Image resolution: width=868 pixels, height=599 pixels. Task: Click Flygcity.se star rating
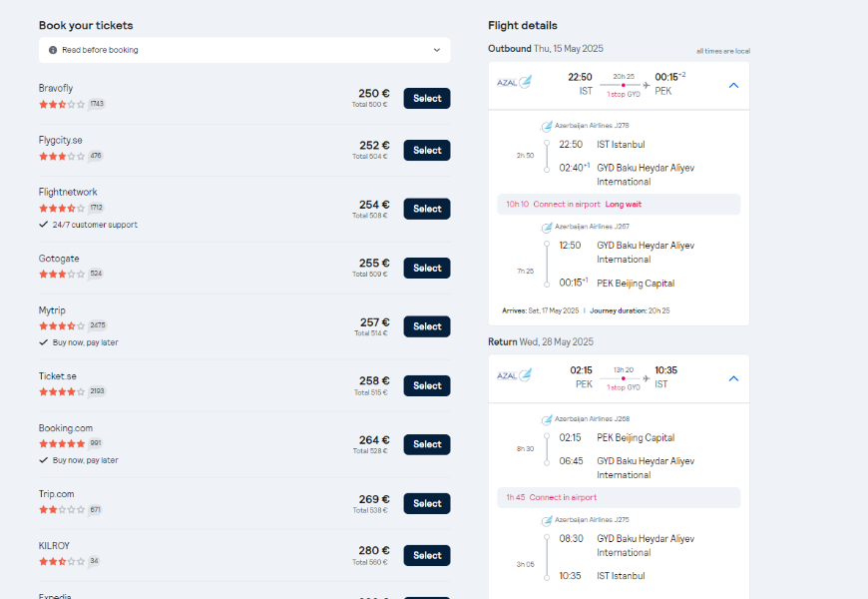[x=62, y=157]
